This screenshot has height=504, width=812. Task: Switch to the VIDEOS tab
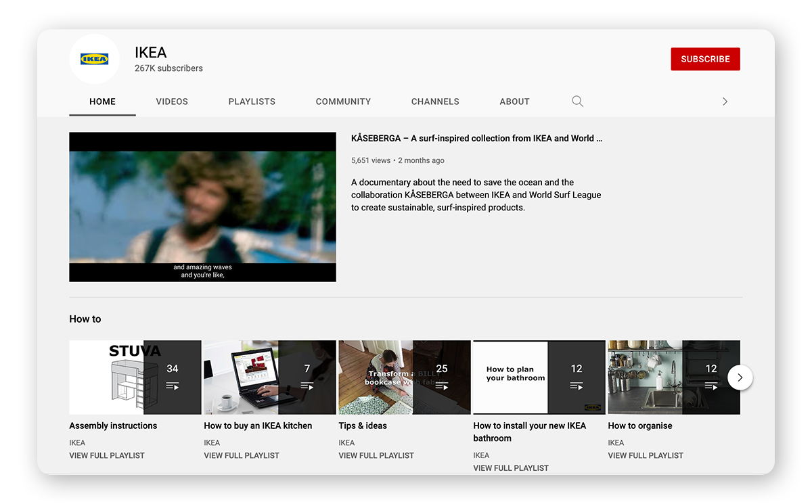coord(171,101)
